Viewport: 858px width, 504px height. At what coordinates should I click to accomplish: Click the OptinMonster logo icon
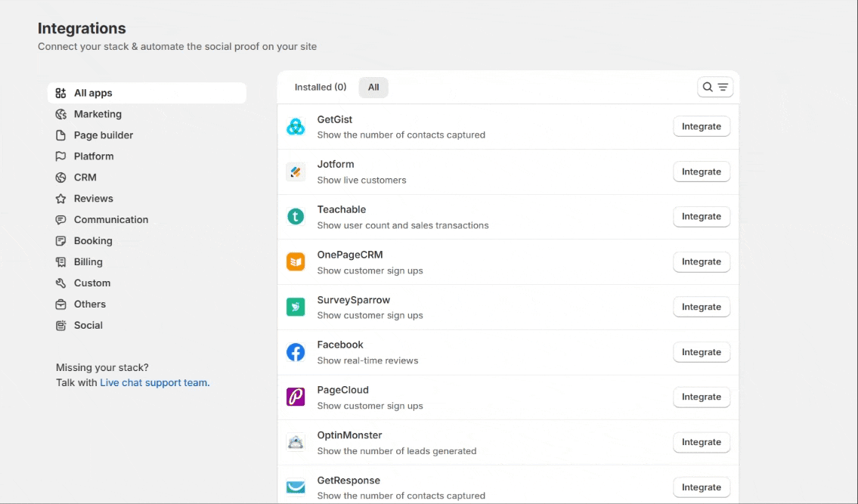296,442
